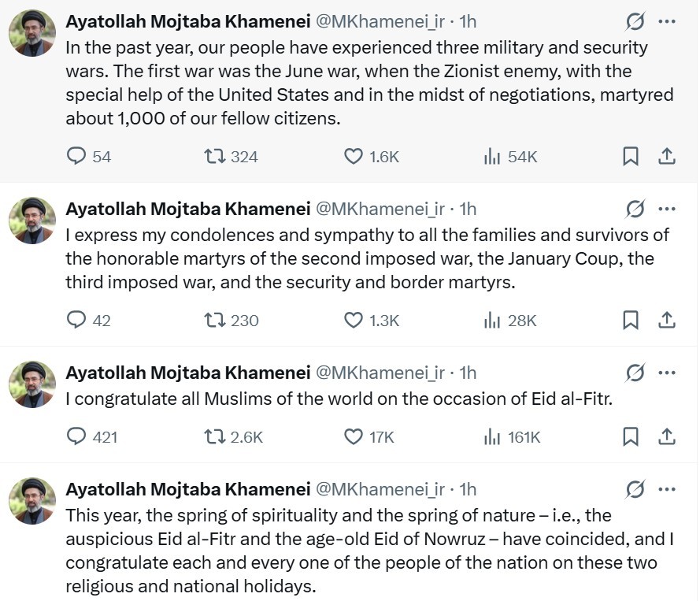Viewport: 700px width, 601px height.
Task: Open profile avatar on Eid al-Fitr tweet
Action: (x=32, y=384)
